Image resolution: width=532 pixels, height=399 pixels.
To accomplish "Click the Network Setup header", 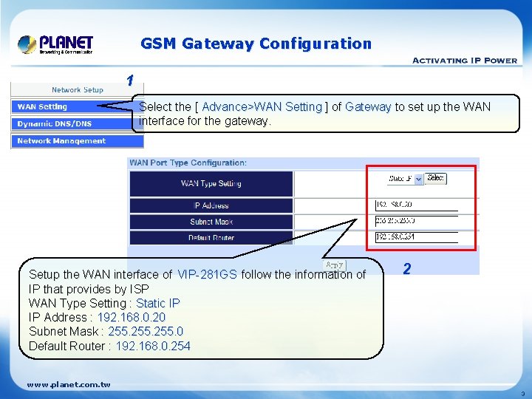I will 78,90.
